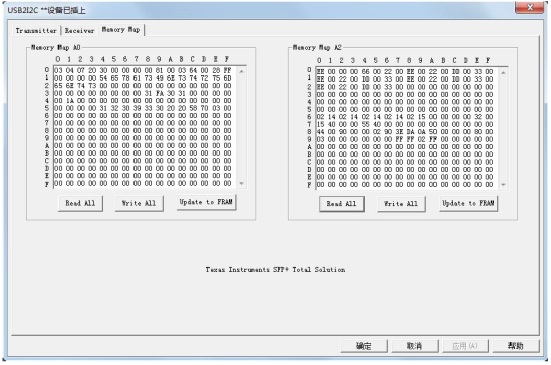Click the 帮助 (Help) button

516,346
